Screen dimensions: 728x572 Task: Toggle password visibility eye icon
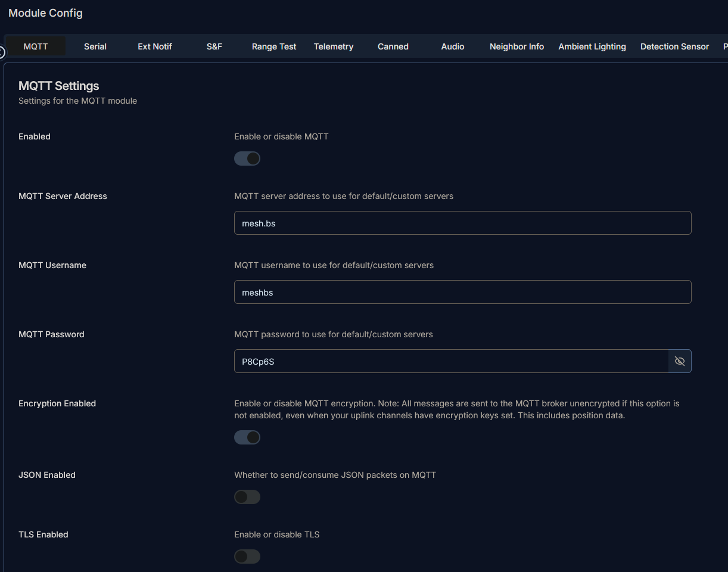[x=679, y=361]
